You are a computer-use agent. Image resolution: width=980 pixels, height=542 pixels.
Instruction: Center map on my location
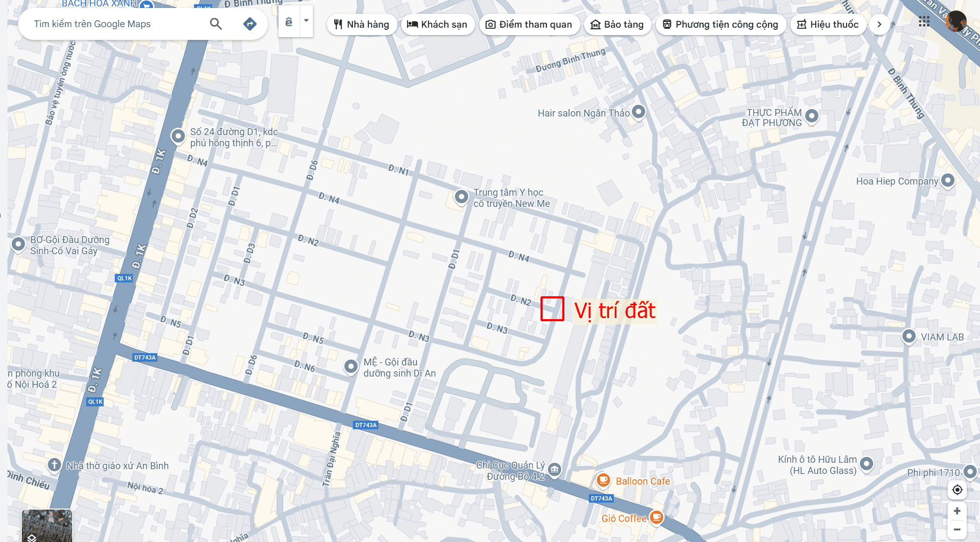point(957,489)
